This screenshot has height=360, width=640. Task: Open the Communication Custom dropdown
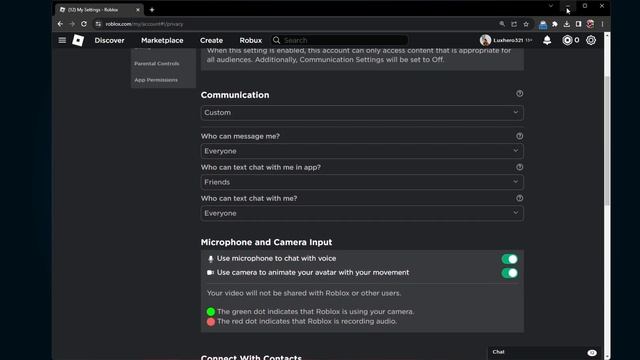click(362, 113)
